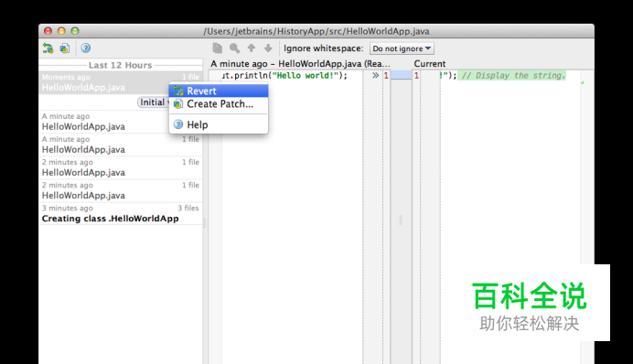633x364 pixels.
Task: Choose Create Patch... in the context menu
Action: [x=219, y=104]
